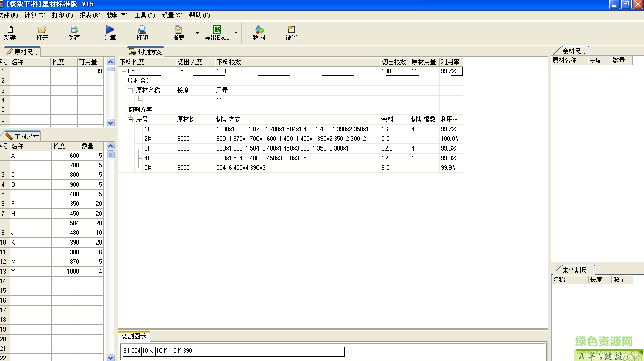This screenshot has width=644, height=361.
Task: Click the 新建 (New) toolbar icon
Action: [x=10, y=33]
